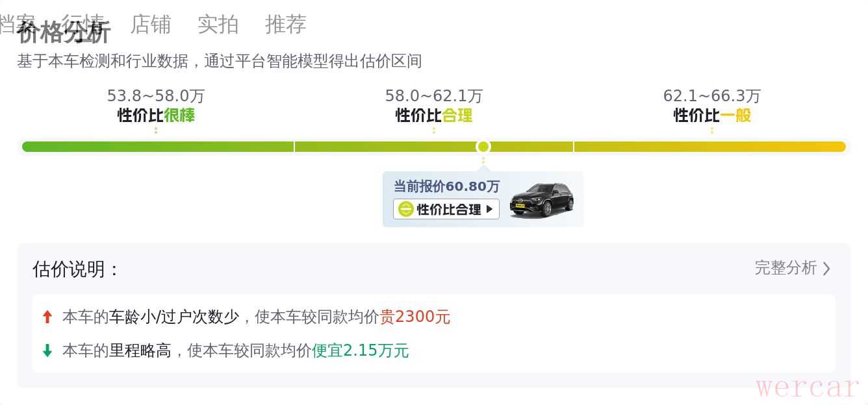The width and height of the screenshot is (868, 405).
Task: Click the green 便宜2.15万元 text
Action: (361, 351)
